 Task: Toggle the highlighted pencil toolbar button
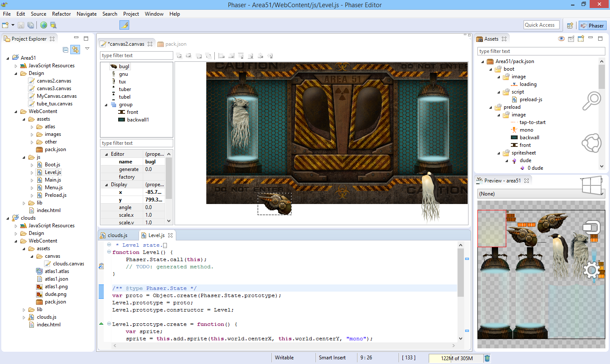coord(125,25)
